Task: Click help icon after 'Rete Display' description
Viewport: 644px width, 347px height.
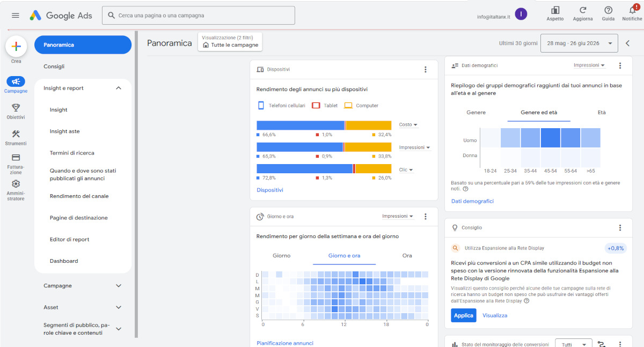Action: click(x=526, y=301)
